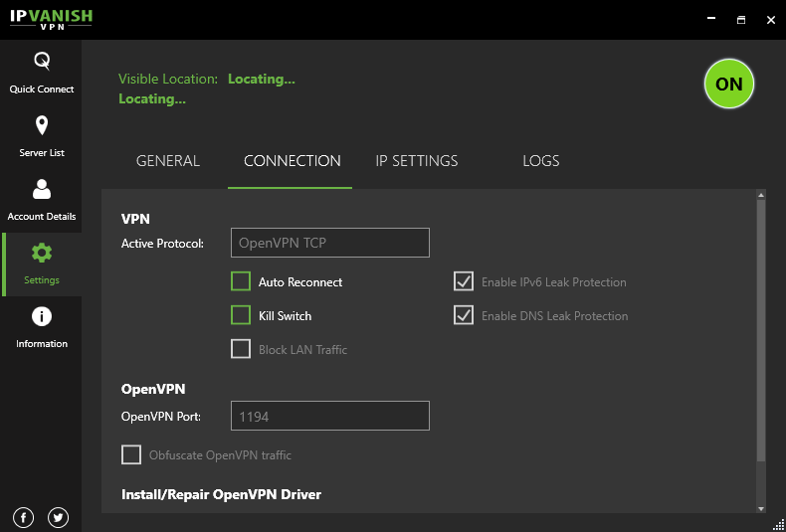Open the OpenVPN Port dropdown

(x=329, y=416)
